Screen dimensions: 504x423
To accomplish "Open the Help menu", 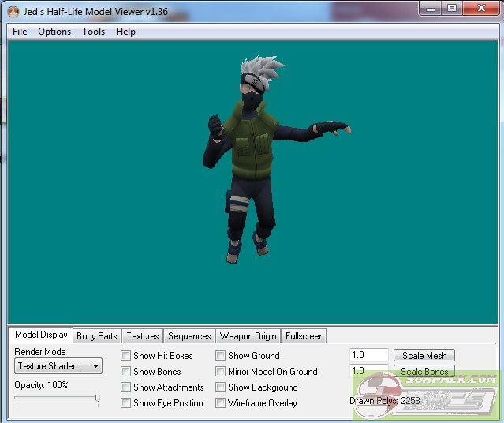I will coord(125,32).
